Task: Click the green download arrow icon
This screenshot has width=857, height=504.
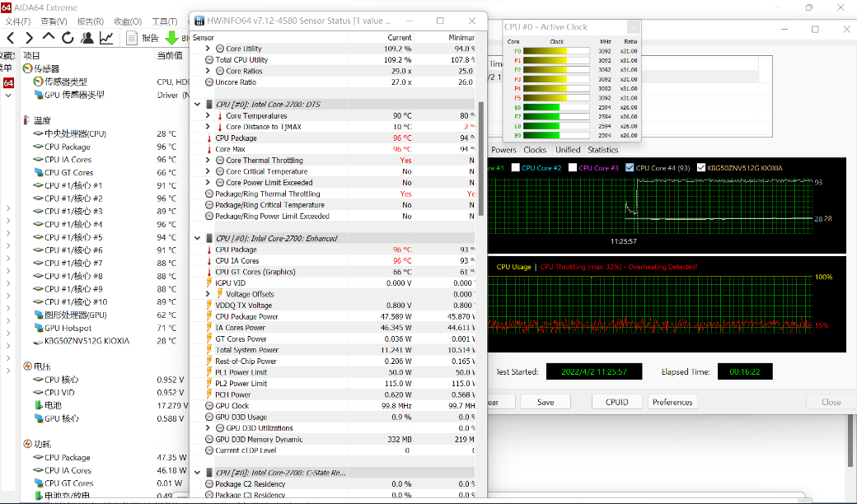Action: 171,38
